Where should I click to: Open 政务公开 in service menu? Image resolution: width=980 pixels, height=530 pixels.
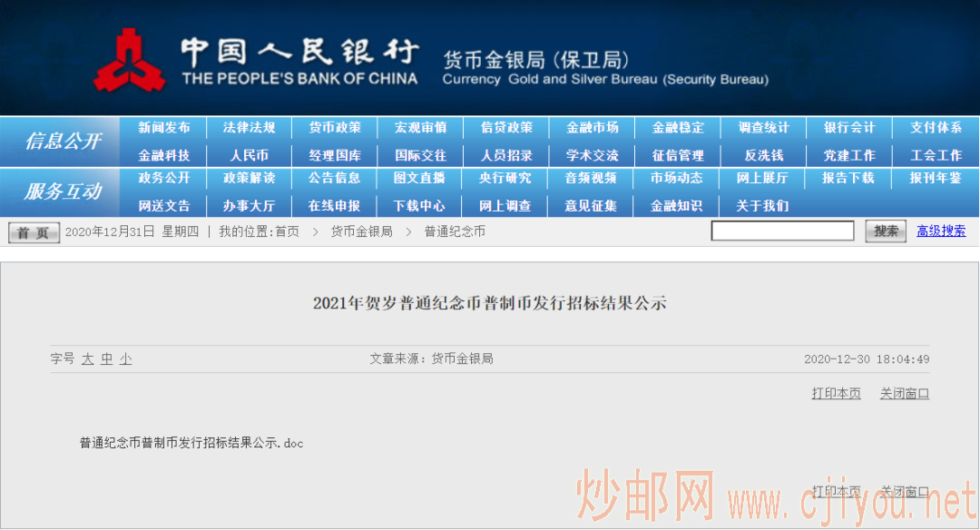163,178
